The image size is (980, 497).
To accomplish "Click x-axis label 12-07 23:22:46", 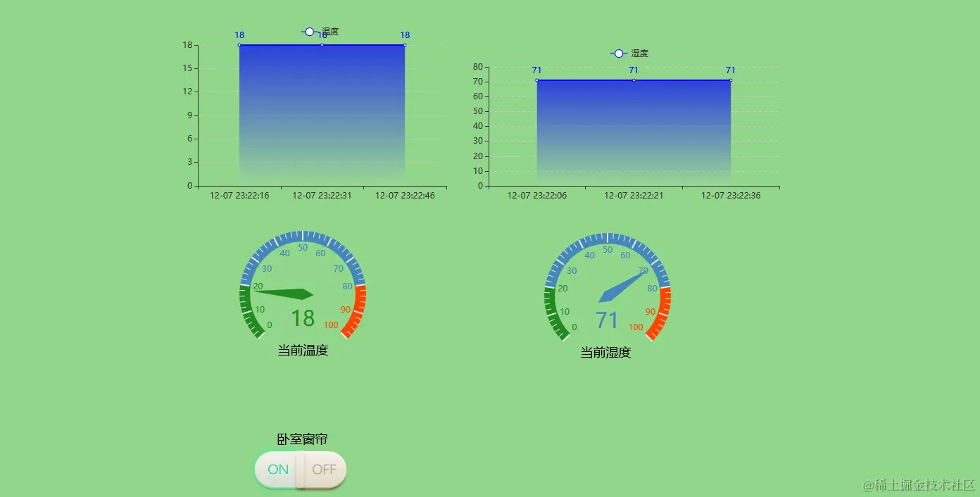I will [405, 196].
